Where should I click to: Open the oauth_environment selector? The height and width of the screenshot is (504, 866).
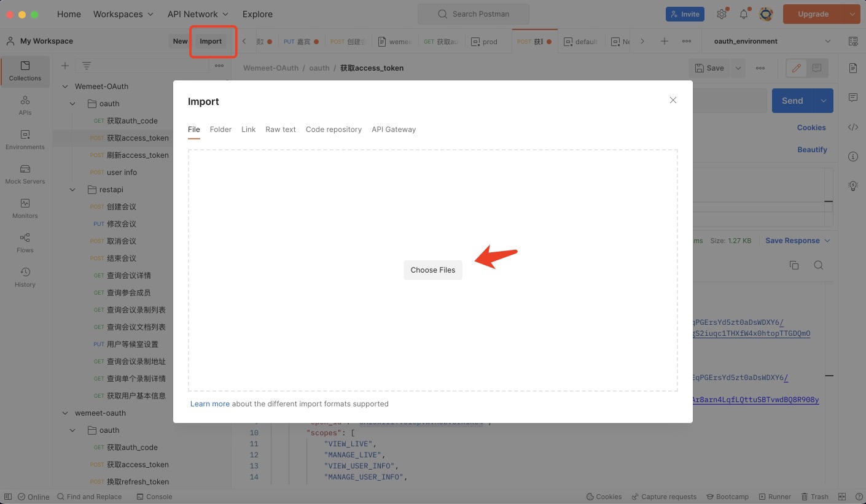click(772, 41)
